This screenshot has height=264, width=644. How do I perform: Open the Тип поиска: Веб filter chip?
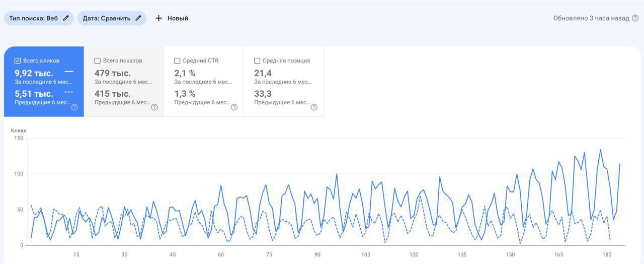(x=39, y=18)
